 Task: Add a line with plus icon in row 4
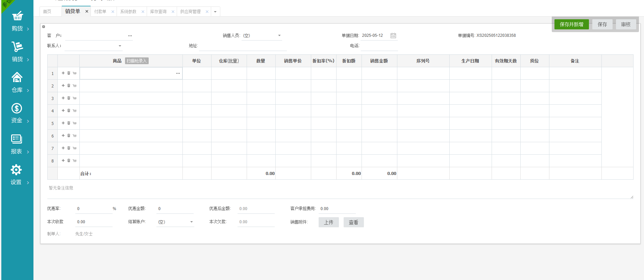[63, 110]
